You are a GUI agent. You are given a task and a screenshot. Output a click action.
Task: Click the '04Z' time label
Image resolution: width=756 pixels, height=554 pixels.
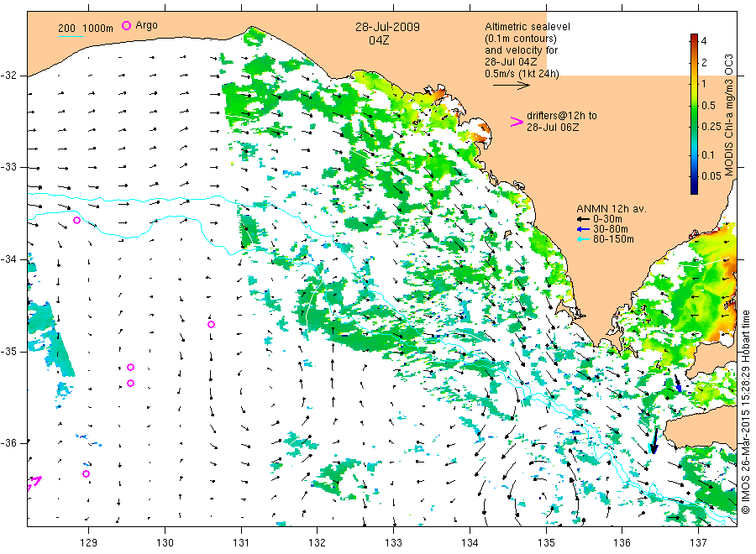[x=379, y=40]
